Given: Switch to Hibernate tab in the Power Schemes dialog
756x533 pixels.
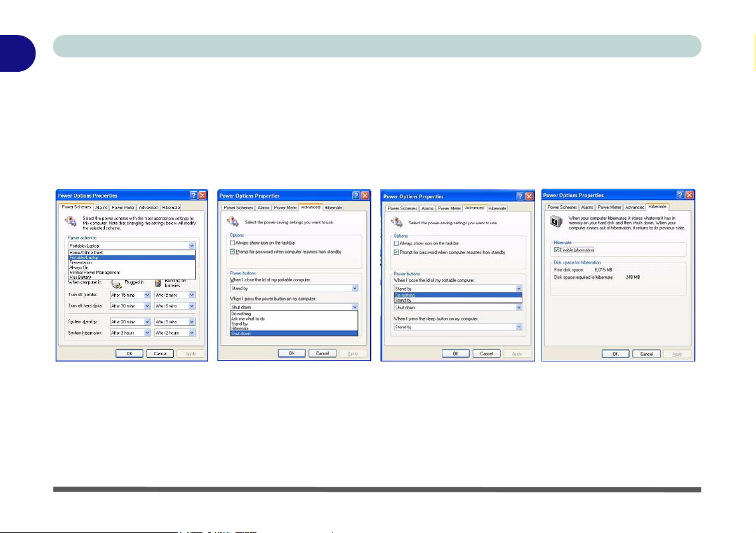Looking at the screenshot, I should [171, 207].
